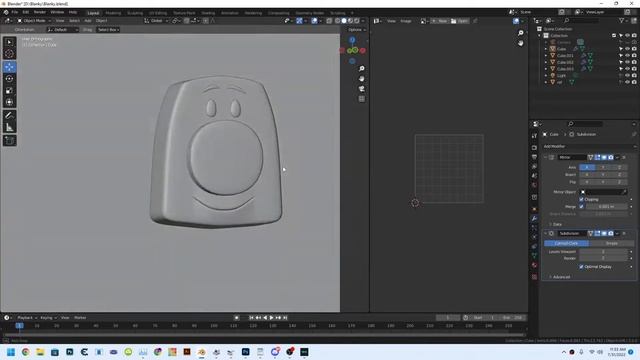Viewport: 640px width, 360px height.
Task: Open the Orientation Default dropdown
Action: tap(62, 30)
